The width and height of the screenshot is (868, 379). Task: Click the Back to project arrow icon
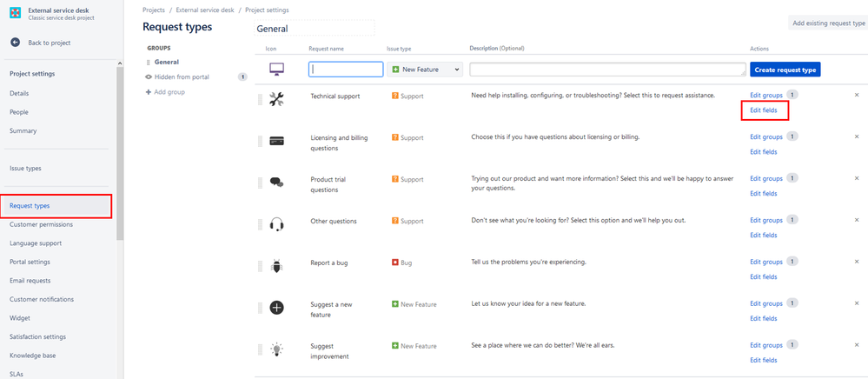pos(16,43)
